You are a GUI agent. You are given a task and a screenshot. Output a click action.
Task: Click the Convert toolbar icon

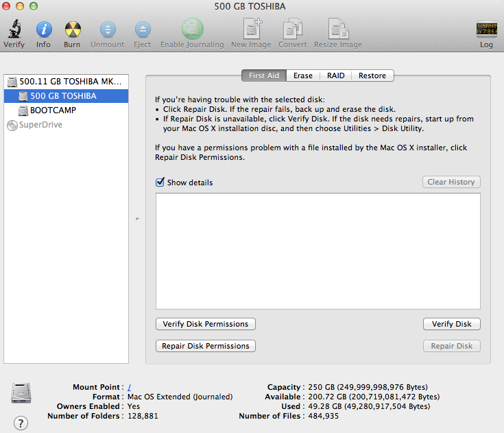pos(293,29)
